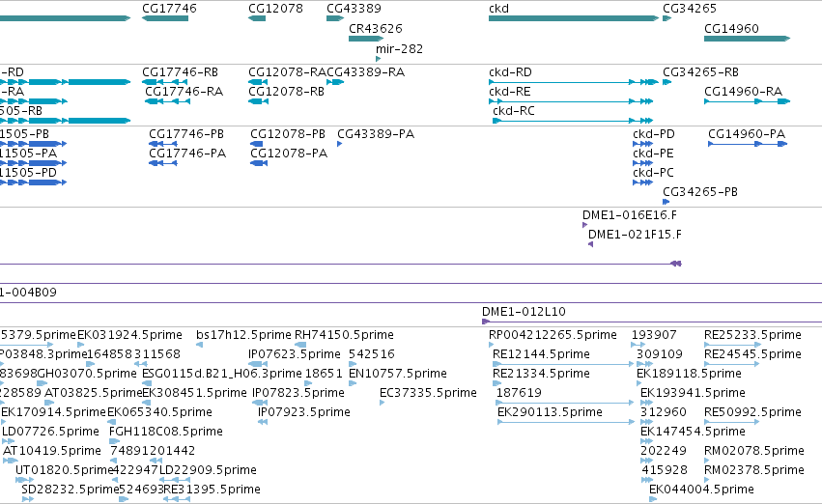Click the CR43626 gene label

376,28
